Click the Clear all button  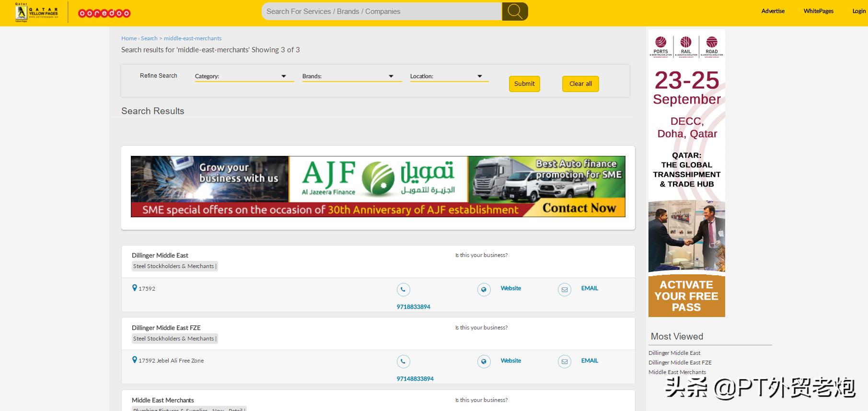580,84
